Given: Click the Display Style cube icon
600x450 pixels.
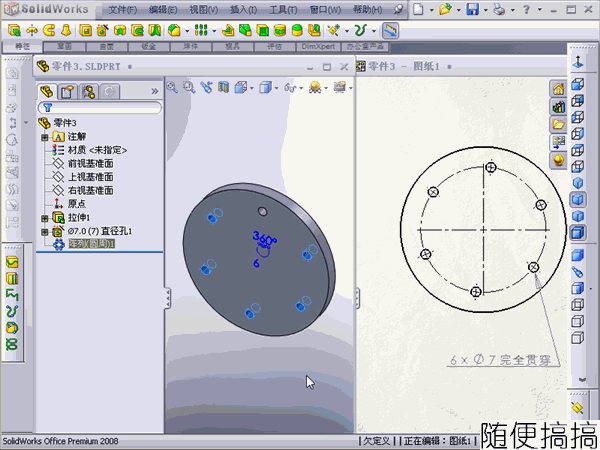Looking at the screenshot, I should (x=265, y=88).
